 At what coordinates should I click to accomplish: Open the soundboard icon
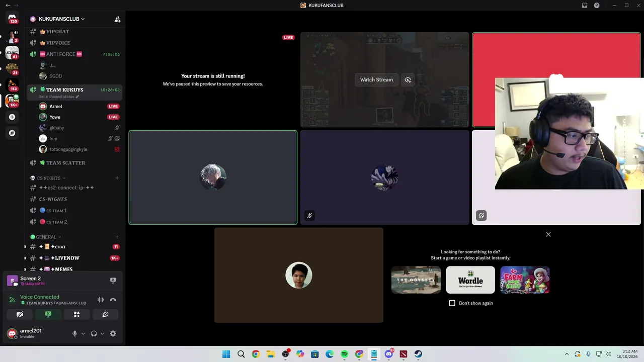point(105,314)
